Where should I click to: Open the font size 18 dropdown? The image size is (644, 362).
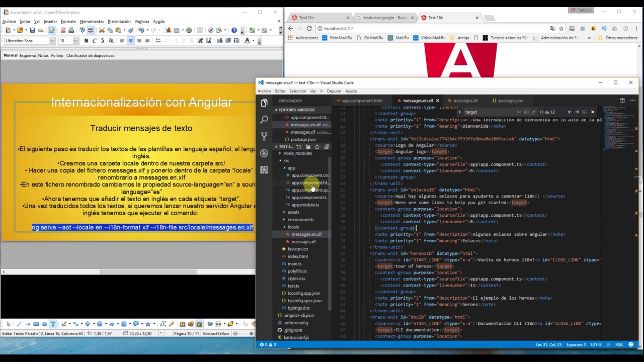(75, 41)
